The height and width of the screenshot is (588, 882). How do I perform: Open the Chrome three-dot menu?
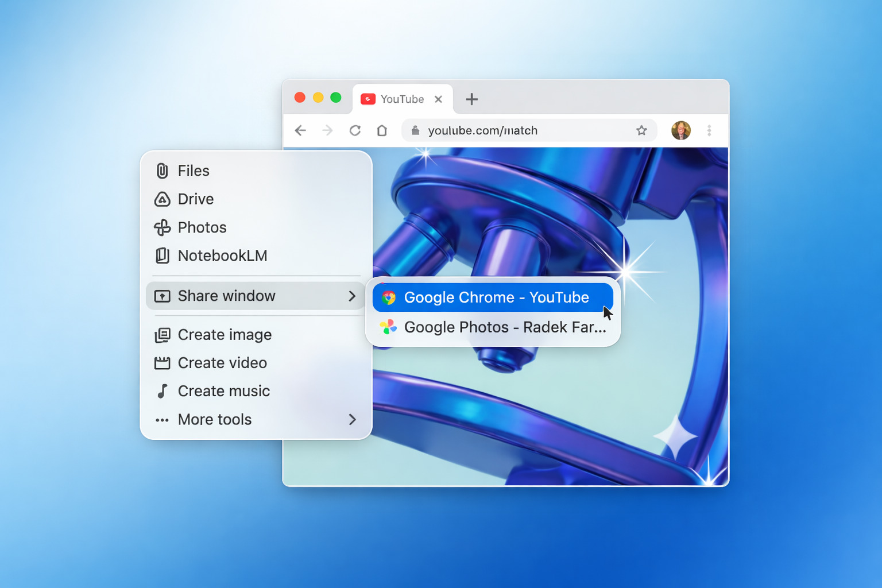point(709,130)
